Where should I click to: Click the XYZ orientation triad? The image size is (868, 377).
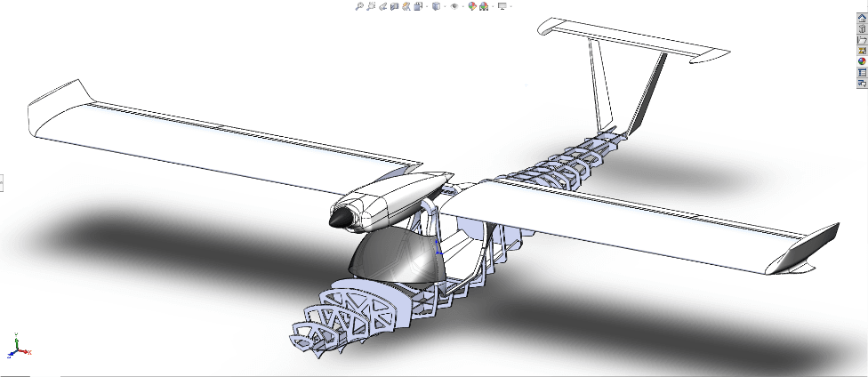(15, 349)
